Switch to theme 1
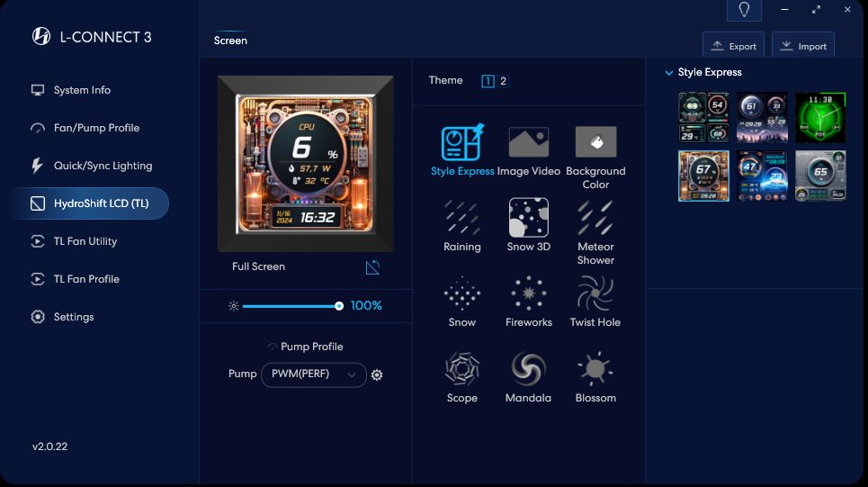868x487 pixels. pyautogui.click(x=488, y=81)
